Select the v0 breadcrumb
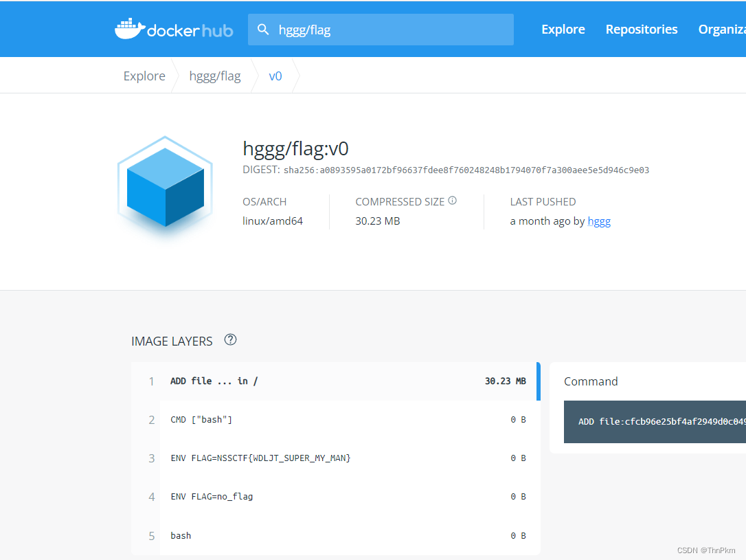746x560 pixels. [275, 76]
